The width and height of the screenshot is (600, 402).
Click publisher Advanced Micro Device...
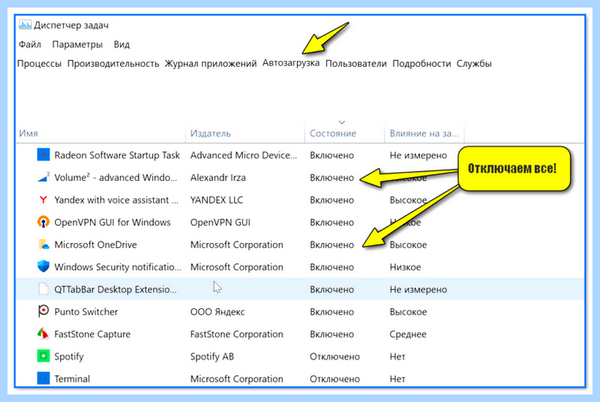pos(243,155)
